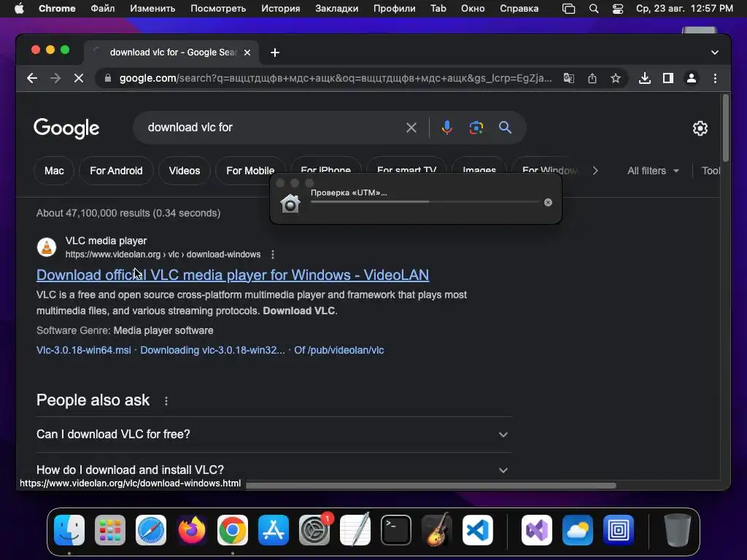The height and width of the screenshot is (560, 747).
Task: Select the For Android filter chip
Action: coord(116,171)
